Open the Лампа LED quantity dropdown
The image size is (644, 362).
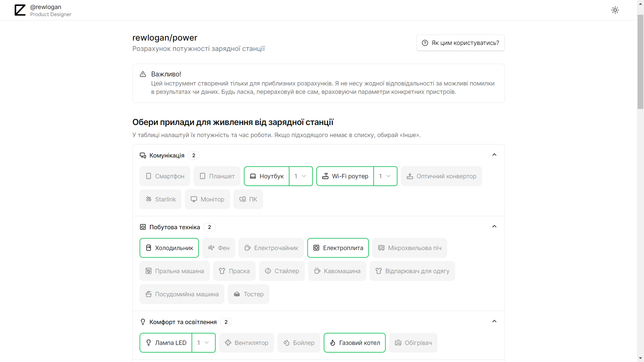coord(203,343)
